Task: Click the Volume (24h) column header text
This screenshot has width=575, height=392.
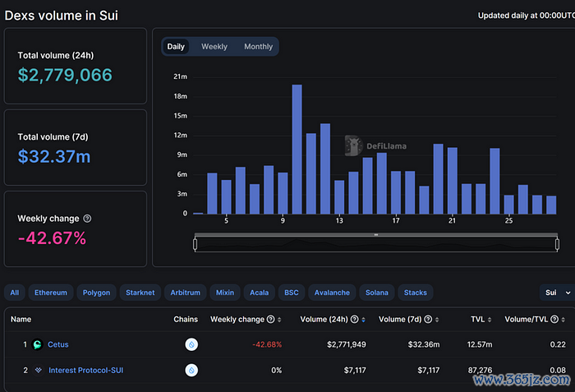Action: tap(324, 320)
